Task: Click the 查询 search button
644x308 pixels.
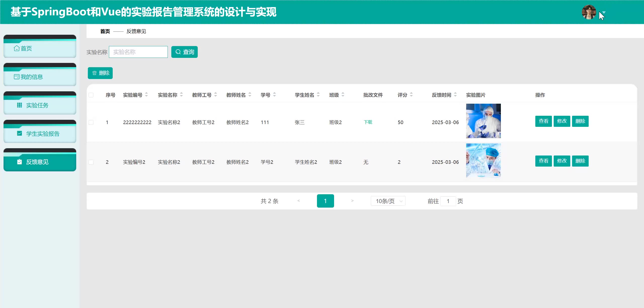Action: pos(184,52)
